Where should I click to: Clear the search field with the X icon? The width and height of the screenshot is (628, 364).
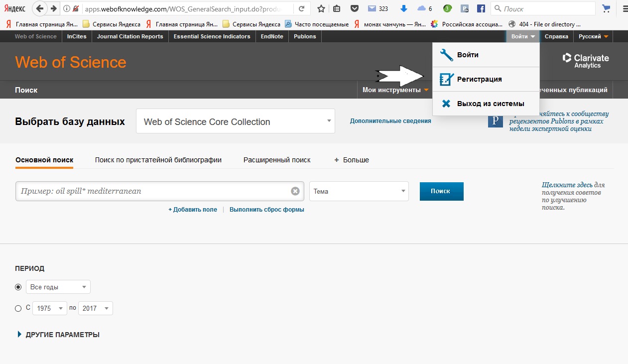295,191
